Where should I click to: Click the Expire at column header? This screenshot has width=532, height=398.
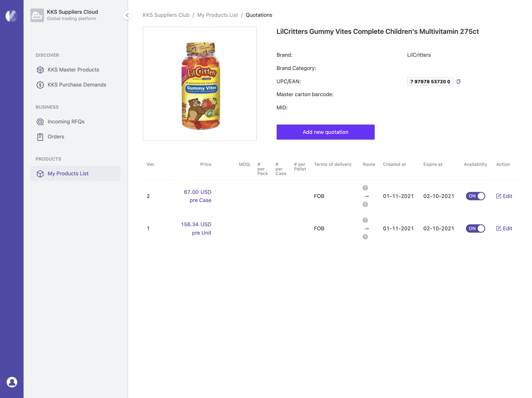tap(433, 164)
